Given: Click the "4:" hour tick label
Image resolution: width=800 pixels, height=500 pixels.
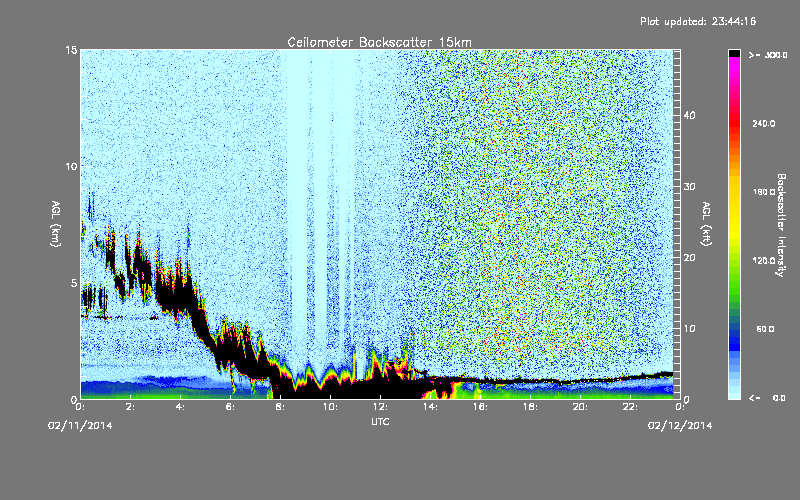Looking at the screenshot, I should tap(181, 407).
